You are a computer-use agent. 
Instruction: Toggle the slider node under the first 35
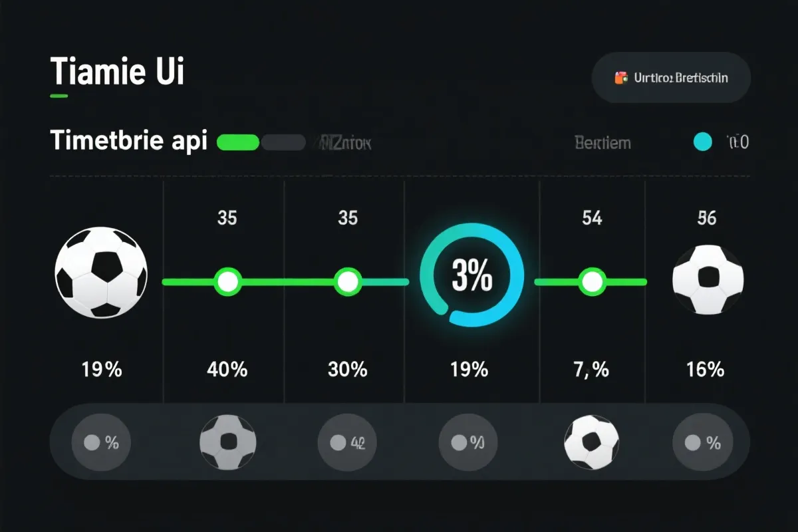click(227, 281)
